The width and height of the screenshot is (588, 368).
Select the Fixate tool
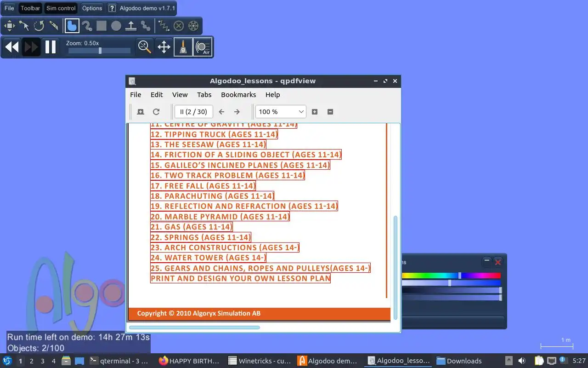click(179, 26)
